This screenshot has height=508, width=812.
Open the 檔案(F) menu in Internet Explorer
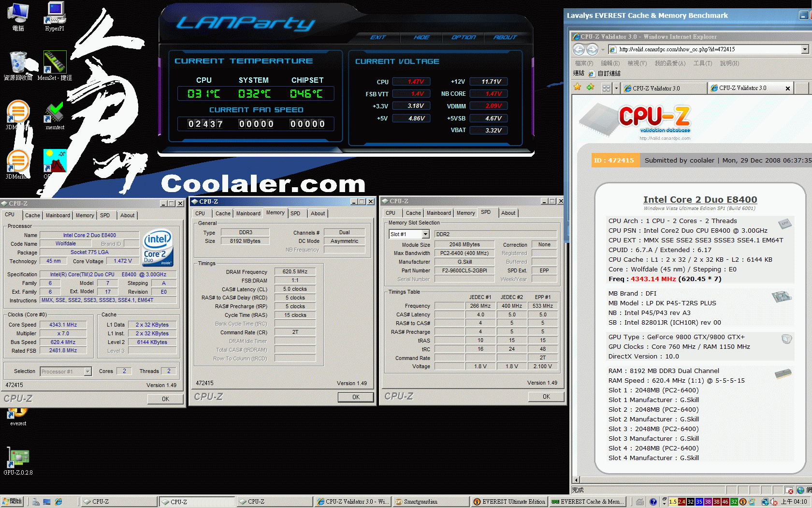click(584, 63)
